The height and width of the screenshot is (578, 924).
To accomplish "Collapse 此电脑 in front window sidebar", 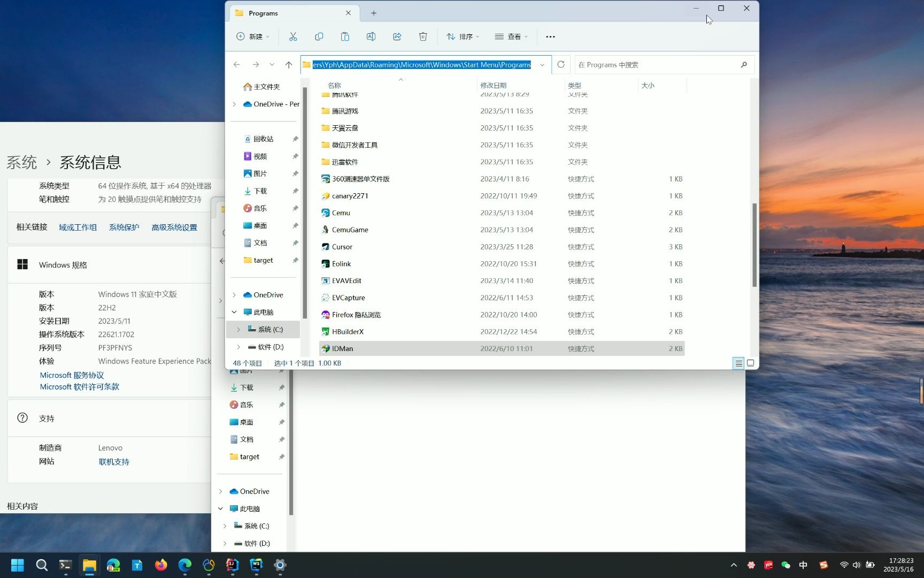I will 234,312.
